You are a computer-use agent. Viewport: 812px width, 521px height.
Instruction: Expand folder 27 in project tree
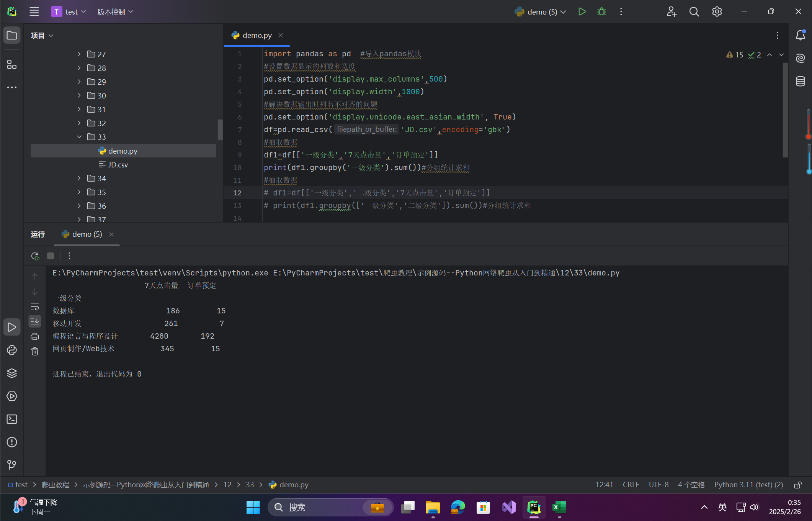(79, 54)
